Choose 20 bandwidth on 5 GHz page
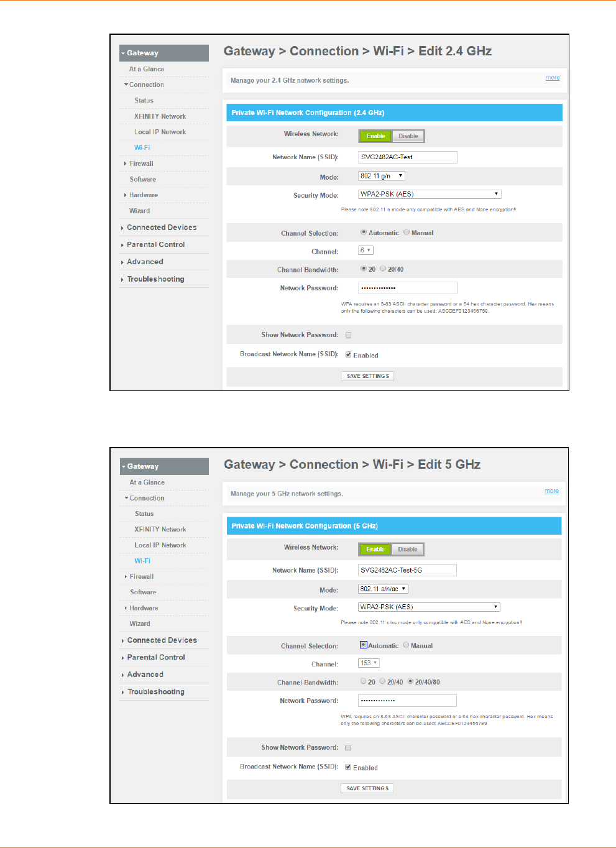This screenshot has height=848, width=616. point(363,681)
